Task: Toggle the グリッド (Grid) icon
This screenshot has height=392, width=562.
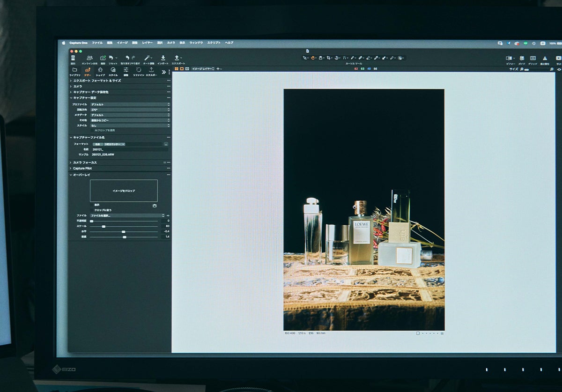Action: [x=532, y=59]
